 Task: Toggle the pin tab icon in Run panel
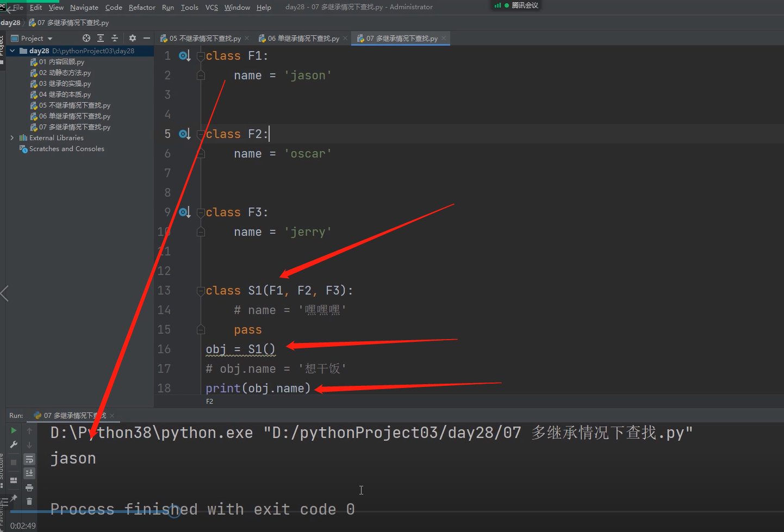click(x=14, y=498)
